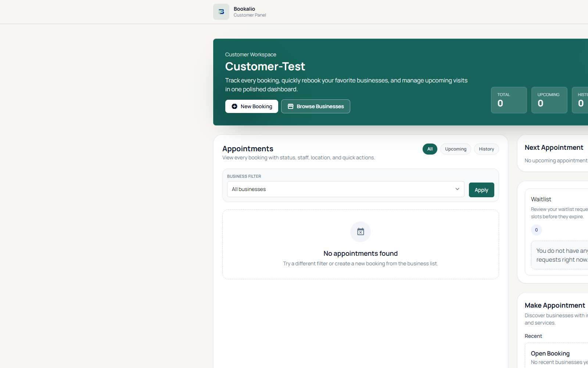Click the Bookalio logo icon
588x368 pixels.
221,12
